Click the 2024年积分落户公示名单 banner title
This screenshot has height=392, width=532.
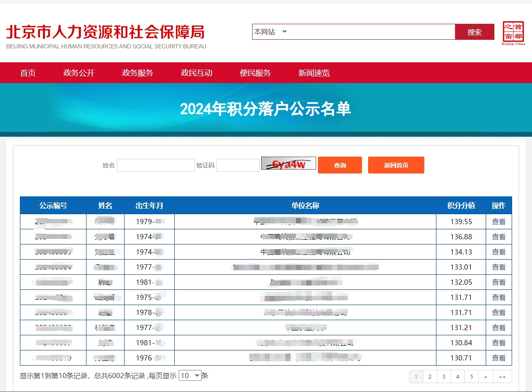coord(266,109)
